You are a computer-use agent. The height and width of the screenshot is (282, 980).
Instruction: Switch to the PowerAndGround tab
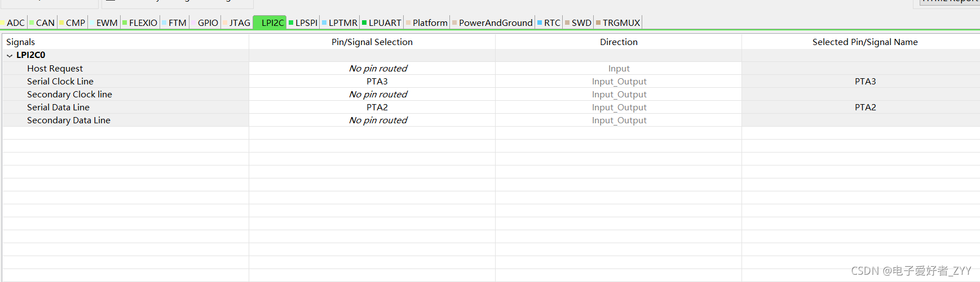pyautogui.click(x=493, y=23)
